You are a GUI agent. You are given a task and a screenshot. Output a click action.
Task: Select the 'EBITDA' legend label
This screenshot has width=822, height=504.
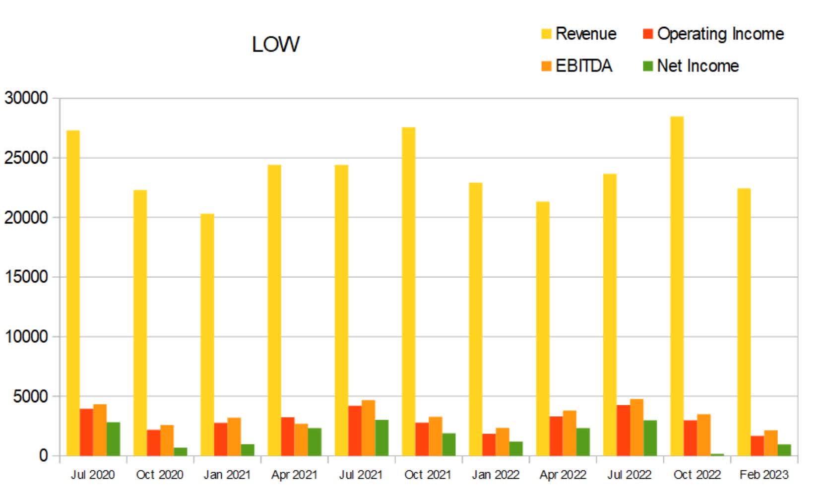tap(584, 66)
